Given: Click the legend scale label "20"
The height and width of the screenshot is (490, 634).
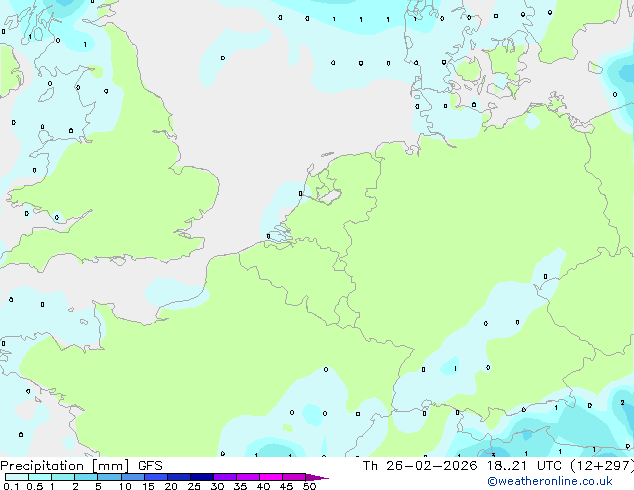Looking at the screenshot, I should [171, 486].
